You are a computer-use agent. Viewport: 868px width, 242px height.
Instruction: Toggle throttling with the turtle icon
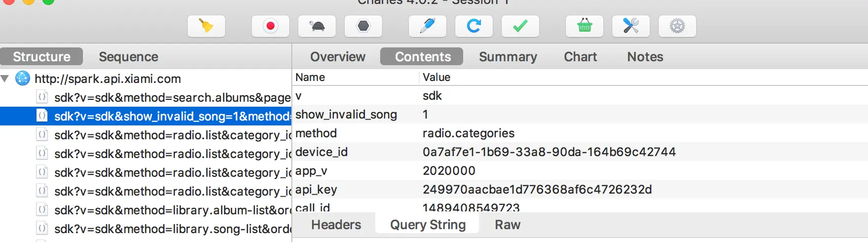(317, 26)
